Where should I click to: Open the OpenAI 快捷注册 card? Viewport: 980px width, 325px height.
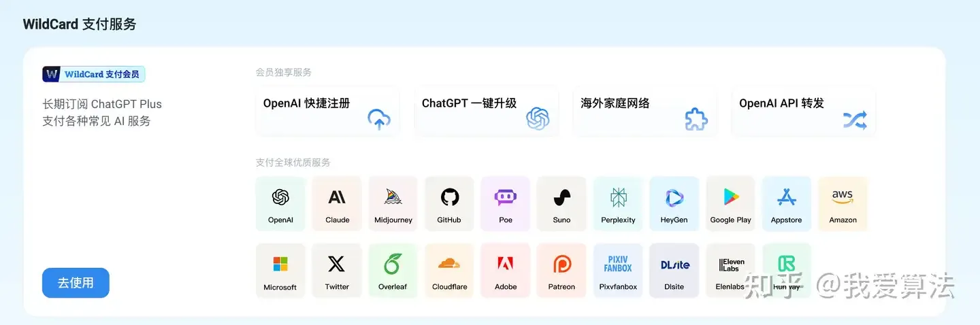(x=327, y=112)
